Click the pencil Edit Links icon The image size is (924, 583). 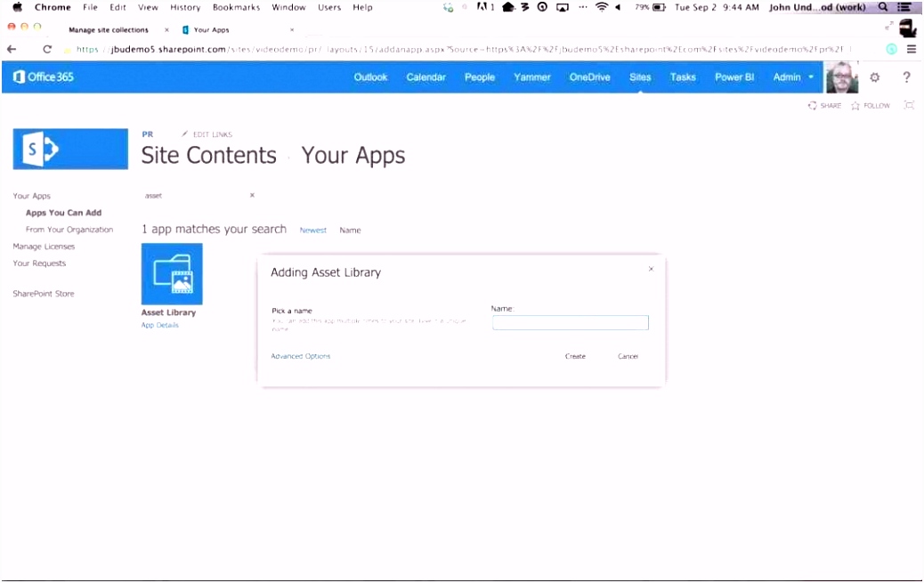(184, 134)
